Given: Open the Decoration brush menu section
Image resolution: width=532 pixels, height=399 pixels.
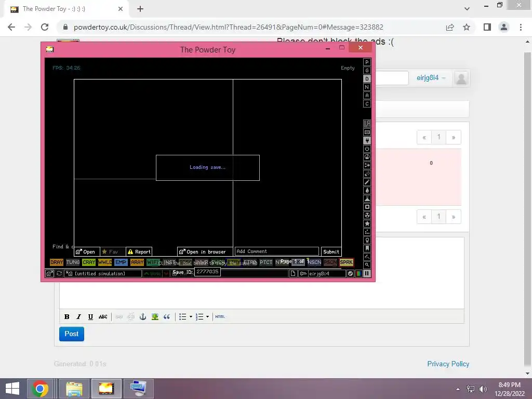Looking at the screenshot, I should 367,257.
